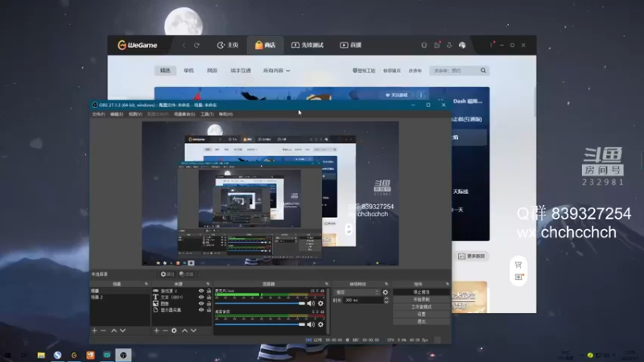The image size is (644, 362).
Task: Mute the 麦克风/Aux channel speaker icon
Action: point(311,303)
